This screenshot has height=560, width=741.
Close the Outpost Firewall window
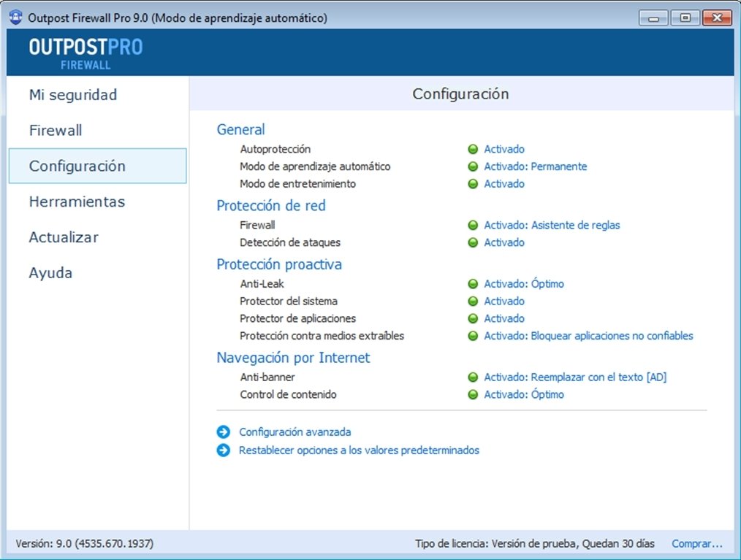[x=717, y=18]
